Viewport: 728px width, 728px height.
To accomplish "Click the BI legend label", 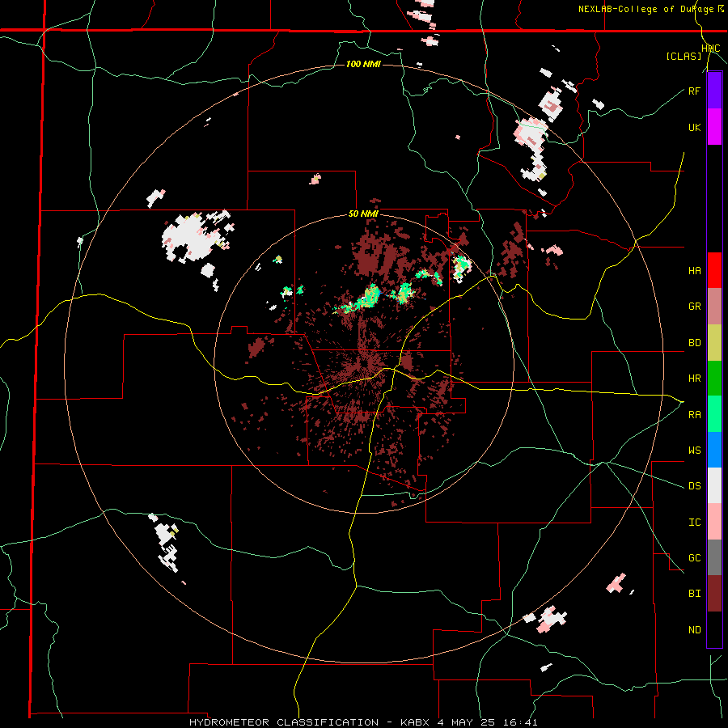I will pyautogui.click(x=694, y=594).
